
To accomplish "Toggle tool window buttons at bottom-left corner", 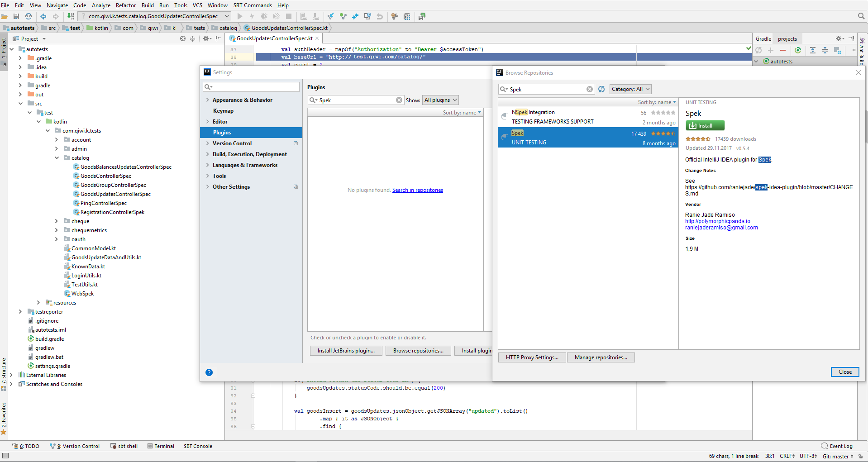I will pyautogui.click(x=5, y=456).
